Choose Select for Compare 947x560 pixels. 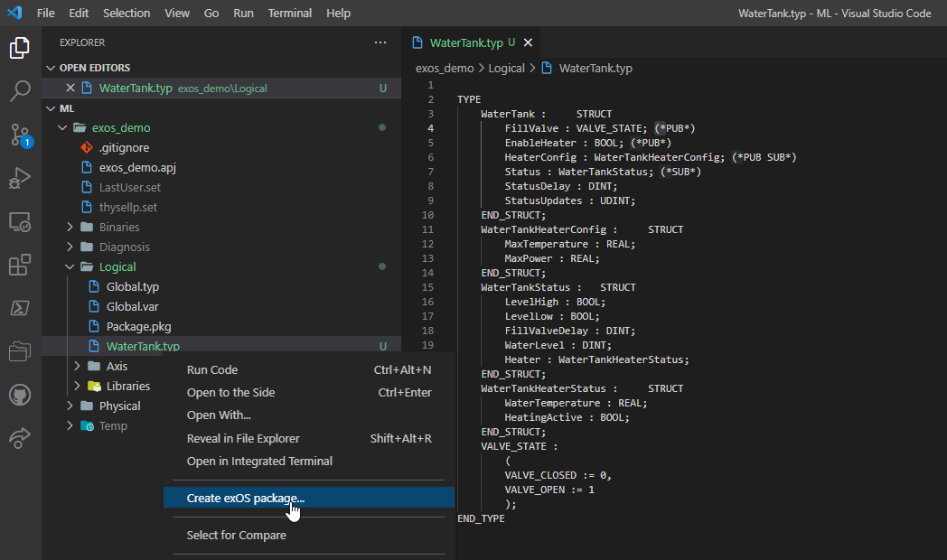309,536
